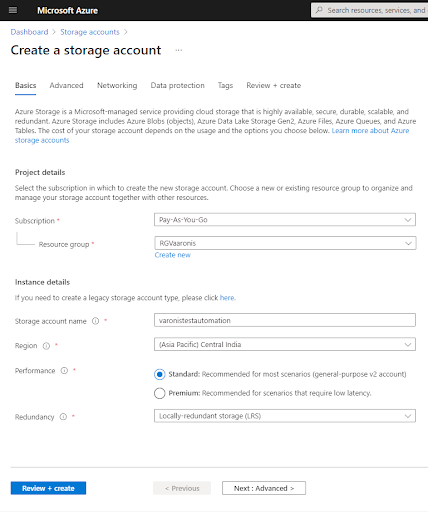Show info tooltip for Region
The height and width of the screenshot is (512, 428).
click(46, 346)
